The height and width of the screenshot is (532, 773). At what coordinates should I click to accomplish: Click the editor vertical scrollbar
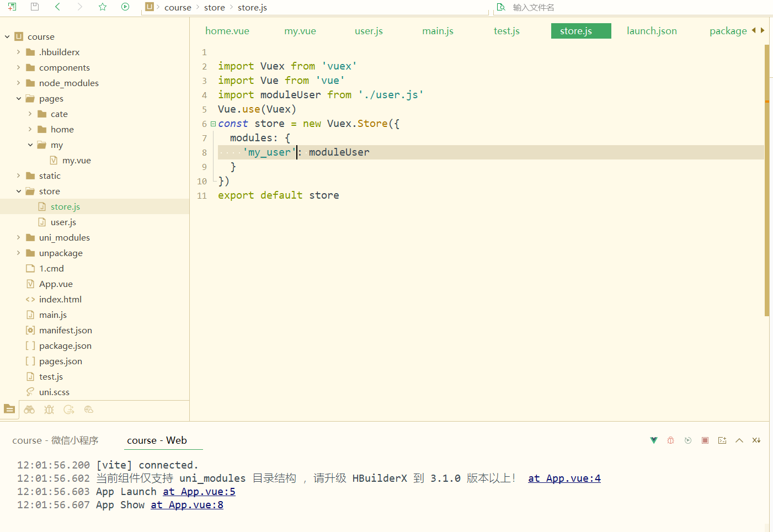(767, 180)
